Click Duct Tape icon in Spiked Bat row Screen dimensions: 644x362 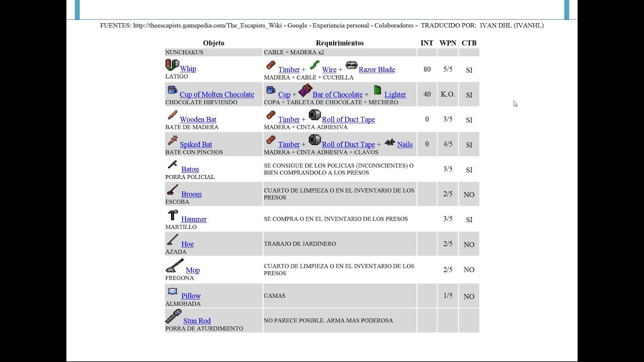click(x=314, y=140)
